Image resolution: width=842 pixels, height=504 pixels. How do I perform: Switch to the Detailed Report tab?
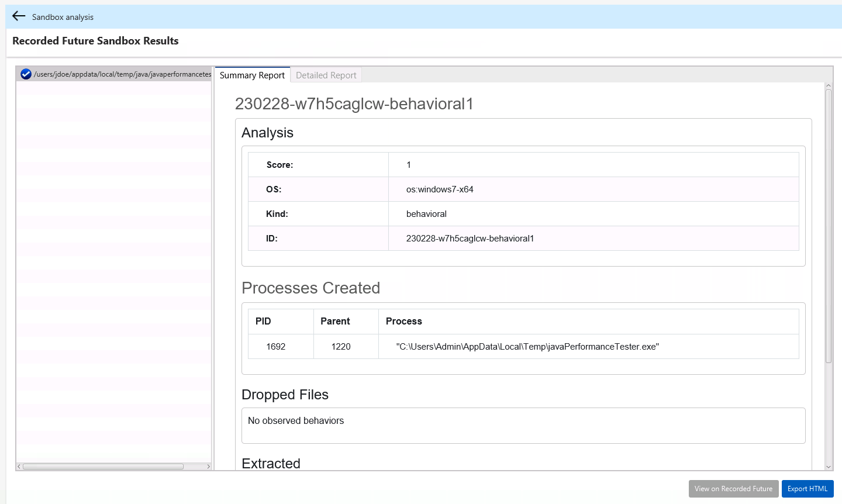pyautogui.click(x=326, y=75)
